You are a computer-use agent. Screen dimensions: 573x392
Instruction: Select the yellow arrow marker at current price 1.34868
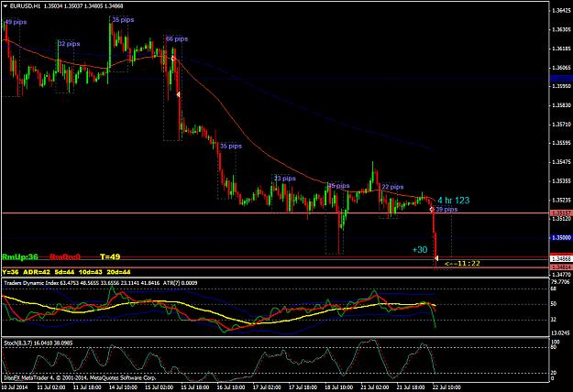click(436, 258)
